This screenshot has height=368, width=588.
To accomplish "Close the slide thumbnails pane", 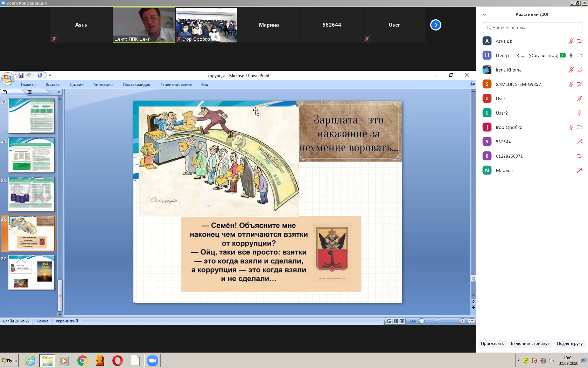I will coord(59,92).
